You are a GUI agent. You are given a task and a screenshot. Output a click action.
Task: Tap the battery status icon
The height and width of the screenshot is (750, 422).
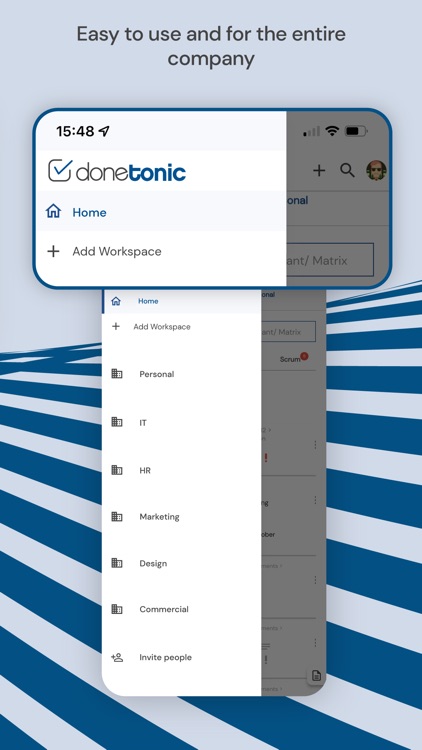[x=355, y=131]
